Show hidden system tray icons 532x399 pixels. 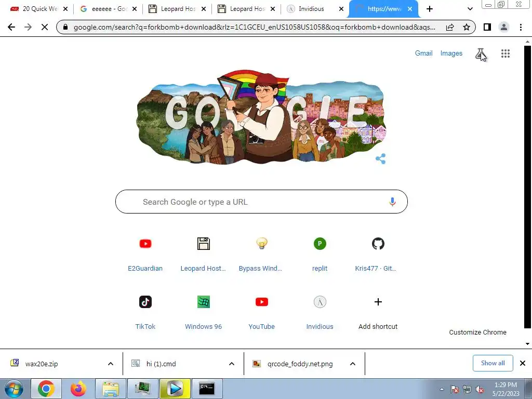(442, 390)
